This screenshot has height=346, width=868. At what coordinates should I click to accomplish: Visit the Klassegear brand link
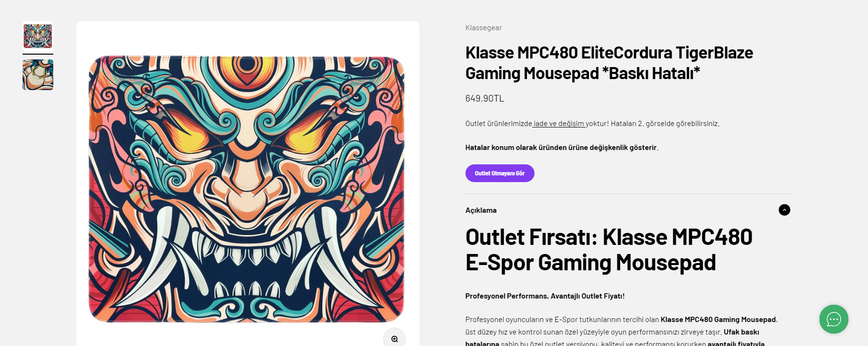(483, 28)
